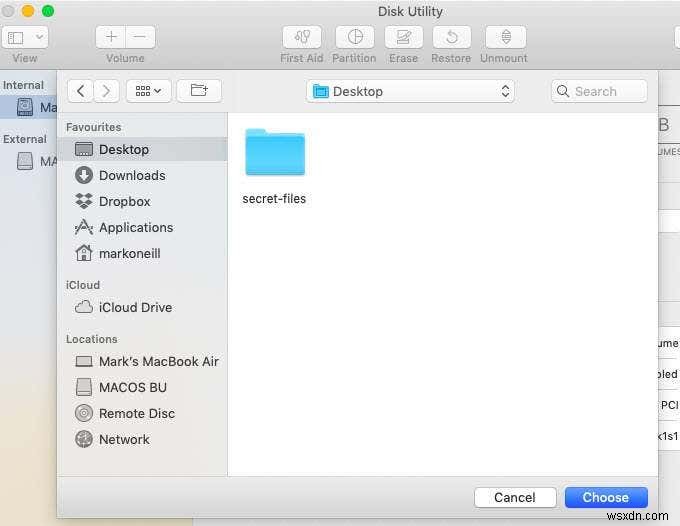The height and width of the screenshot is (526, 680).
Task: Click the Downloads arrow icon in sidebar
Action: pyautogui.click(x=84, y=176)
